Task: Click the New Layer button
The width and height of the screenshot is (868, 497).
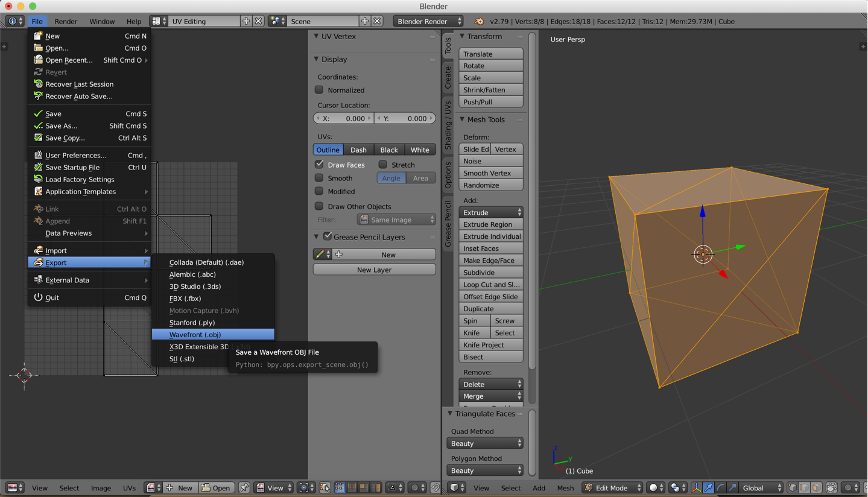Action: [x=374, y=270]
